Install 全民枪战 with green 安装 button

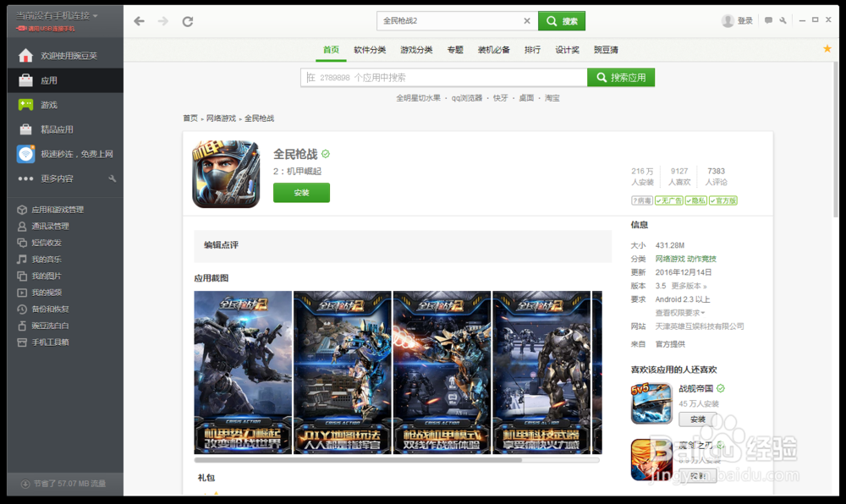[301, 193]
